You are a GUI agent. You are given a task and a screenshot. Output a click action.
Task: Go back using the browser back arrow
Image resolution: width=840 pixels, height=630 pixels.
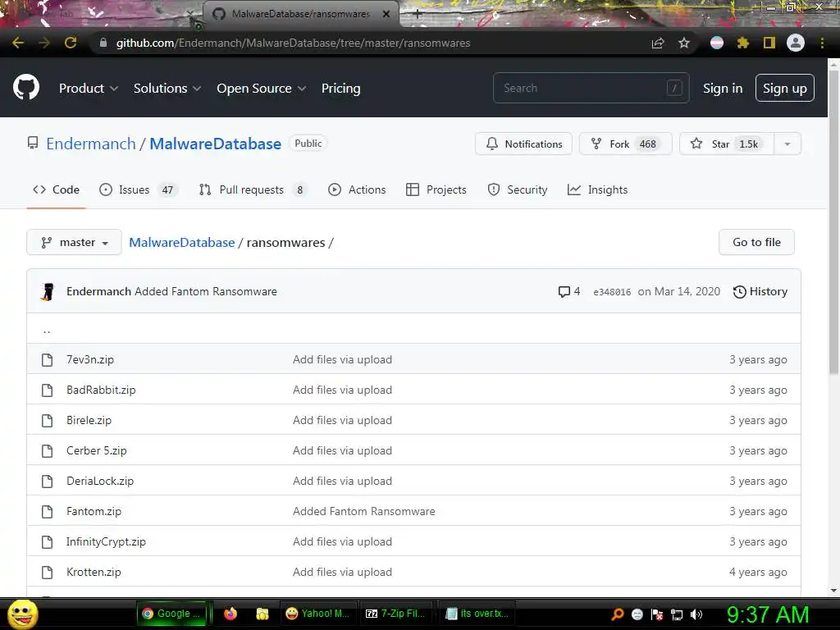[18, 43]
